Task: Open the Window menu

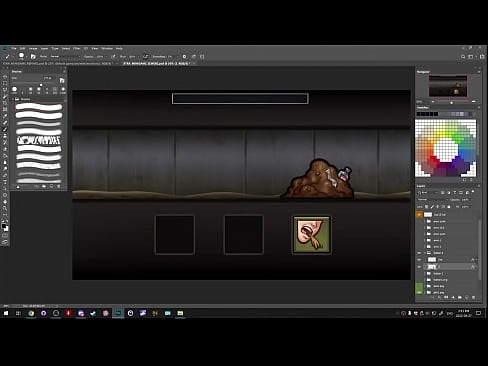Action: click(x=107, y=49)
